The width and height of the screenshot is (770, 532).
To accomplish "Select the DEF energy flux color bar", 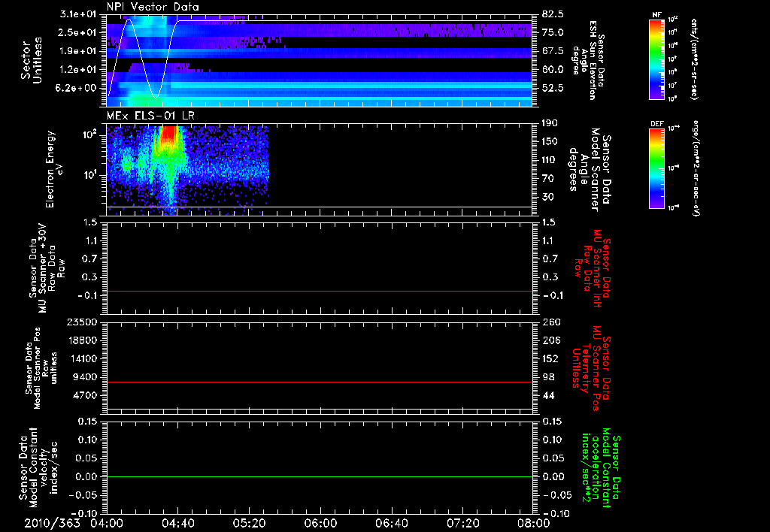I will (657, 168).
